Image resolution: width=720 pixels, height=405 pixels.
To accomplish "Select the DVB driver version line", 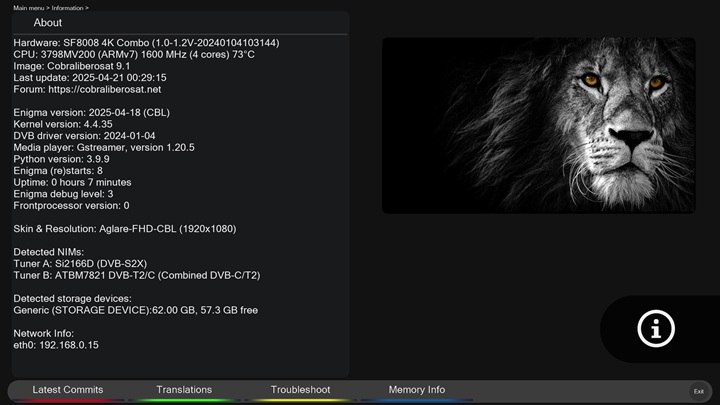I will coord(84,136).
